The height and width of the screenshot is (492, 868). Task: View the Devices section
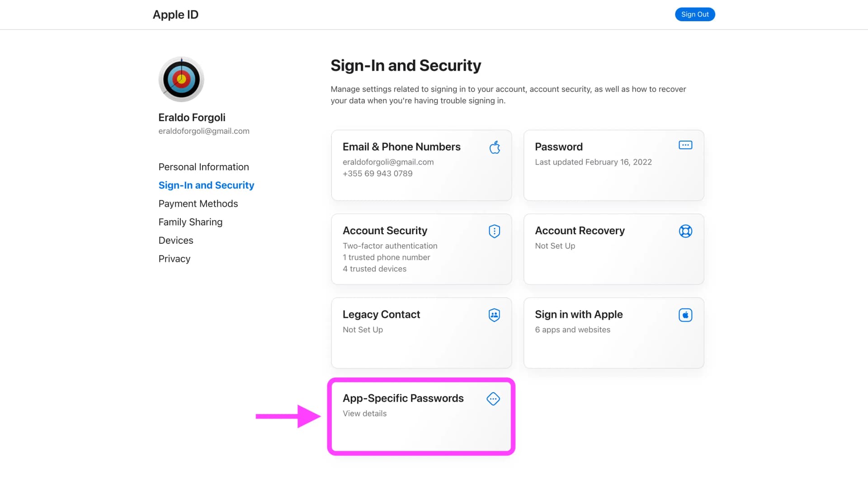[x=176, y=241]
